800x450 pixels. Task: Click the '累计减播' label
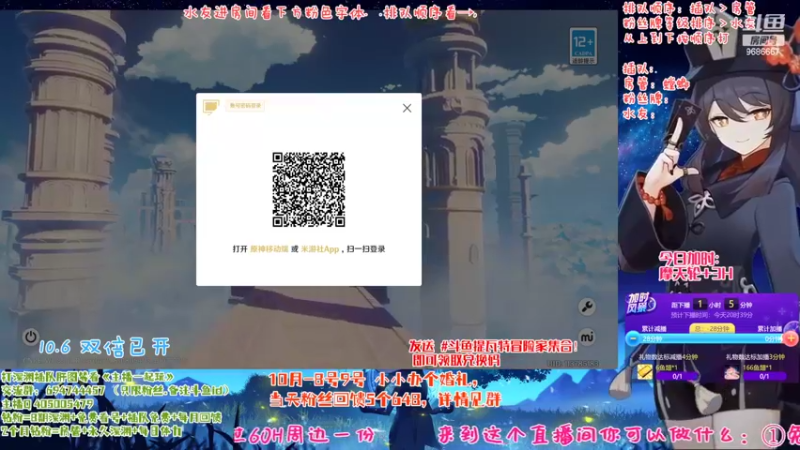click(x=654, y=329)
